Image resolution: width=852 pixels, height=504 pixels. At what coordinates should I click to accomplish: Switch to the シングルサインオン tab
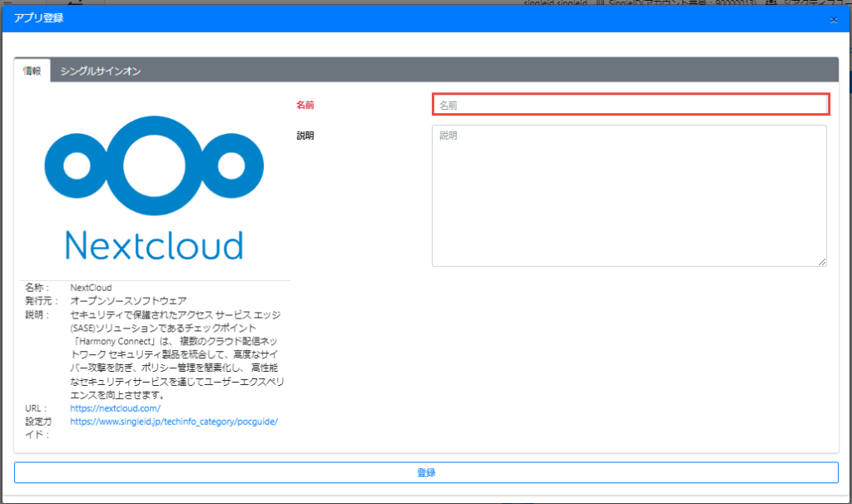(100, 72)
